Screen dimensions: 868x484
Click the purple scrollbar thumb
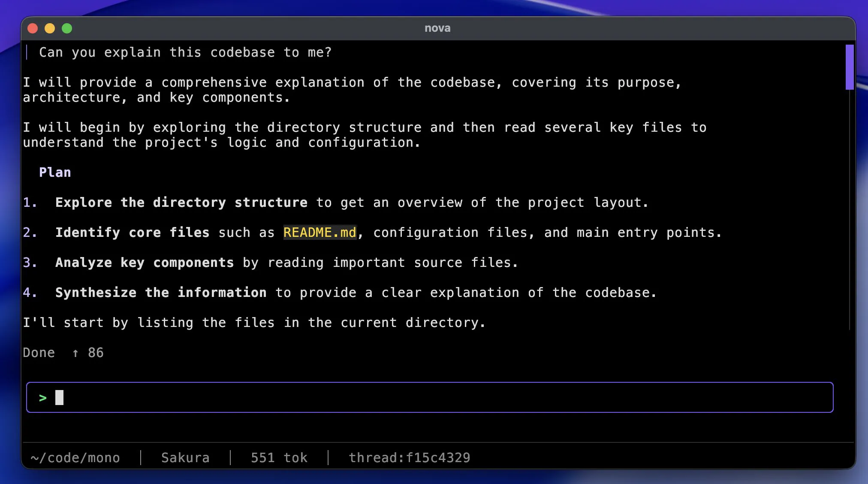[x=849, y=67]
